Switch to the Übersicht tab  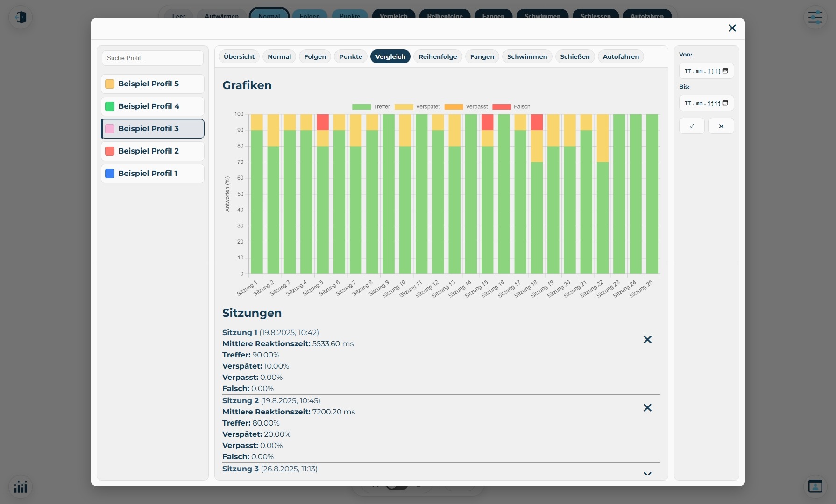[x=239, y=56]
